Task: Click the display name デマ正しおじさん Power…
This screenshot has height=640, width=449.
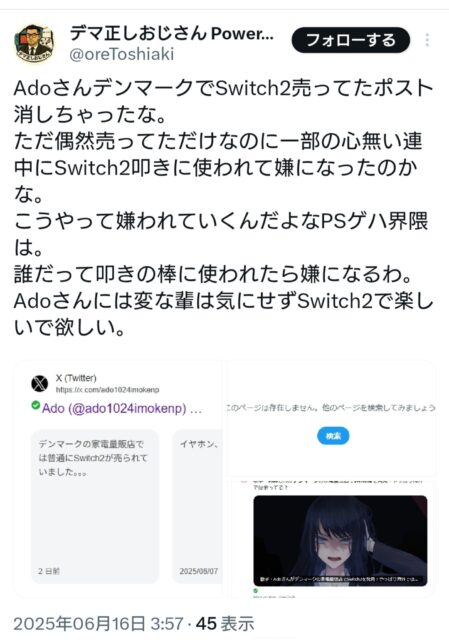Action: (x=171, y=33)
